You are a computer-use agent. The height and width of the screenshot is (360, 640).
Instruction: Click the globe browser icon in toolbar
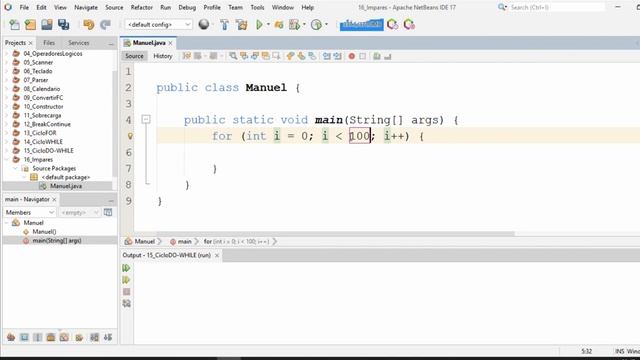(204, 24)
